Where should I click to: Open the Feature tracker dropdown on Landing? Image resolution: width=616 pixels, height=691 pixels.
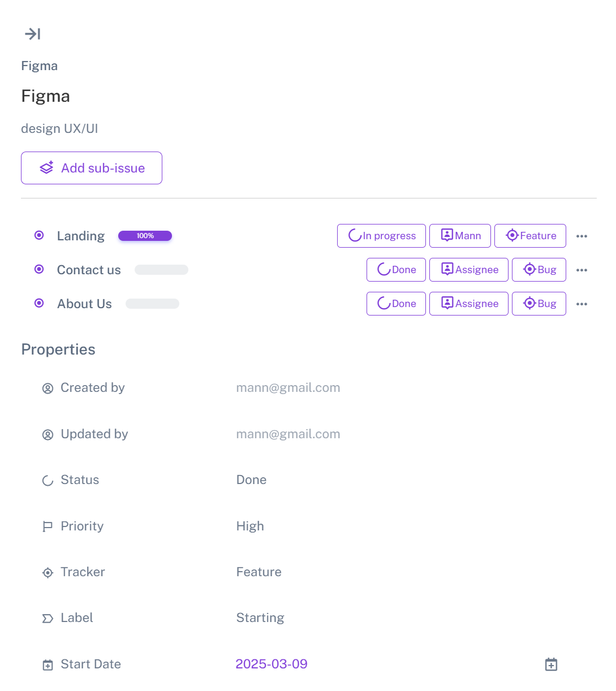pos(530,236)
